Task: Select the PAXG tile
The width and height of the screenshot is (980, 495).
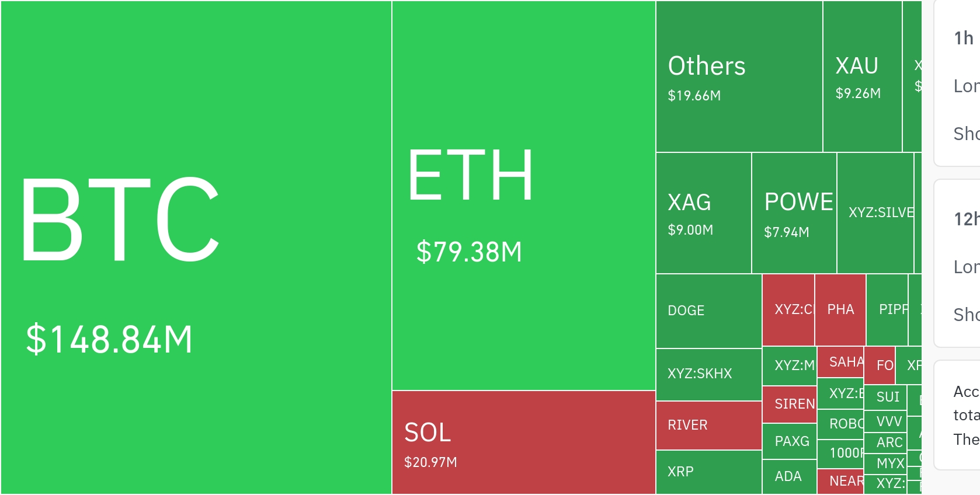Action: pyautogui.click(x=789, y=441)
